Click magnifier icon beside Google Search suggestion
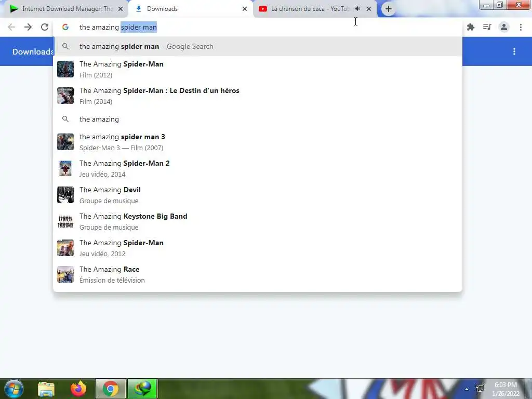The image size is (532, 399). 65,46
